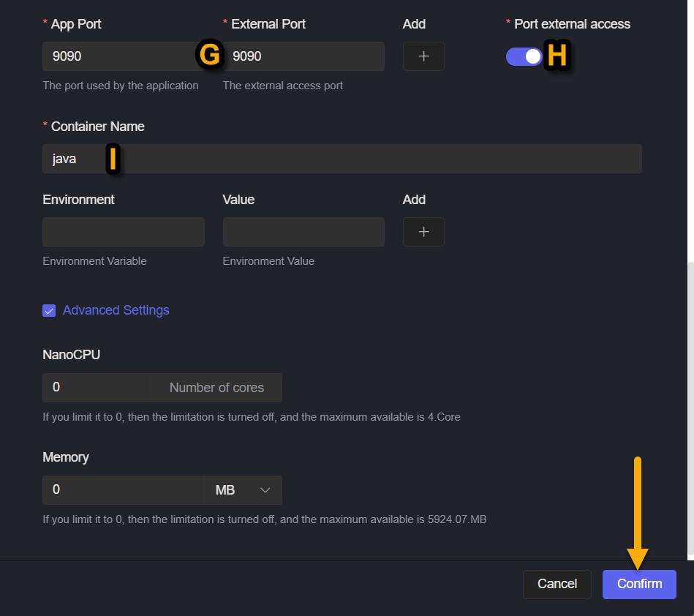Viewport: 694px width, 616px height.
Task: Click the 'Number of cores' suffix text
Action: click(x=216, y=388)
